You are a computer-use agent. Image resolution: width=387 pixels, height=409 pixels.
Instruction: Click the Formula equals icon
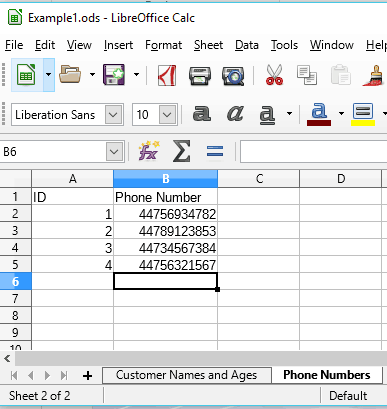click(x=215, y=152)
